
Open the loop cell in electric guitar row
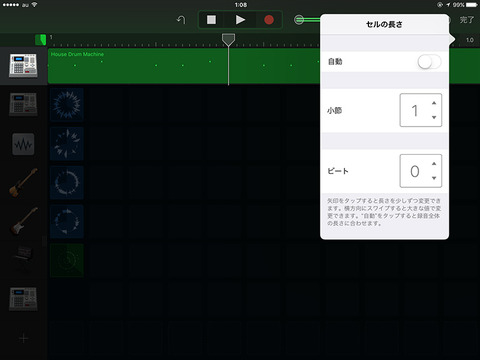pos(67,222)
